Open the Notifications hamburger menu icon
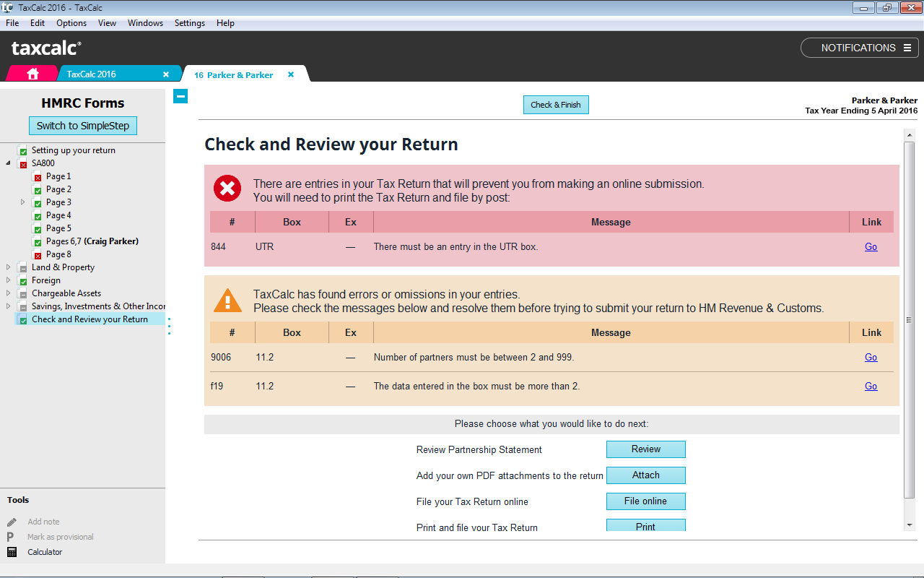Screen dimensions: 924x578 pyautogui.click(x=907, y=48)
